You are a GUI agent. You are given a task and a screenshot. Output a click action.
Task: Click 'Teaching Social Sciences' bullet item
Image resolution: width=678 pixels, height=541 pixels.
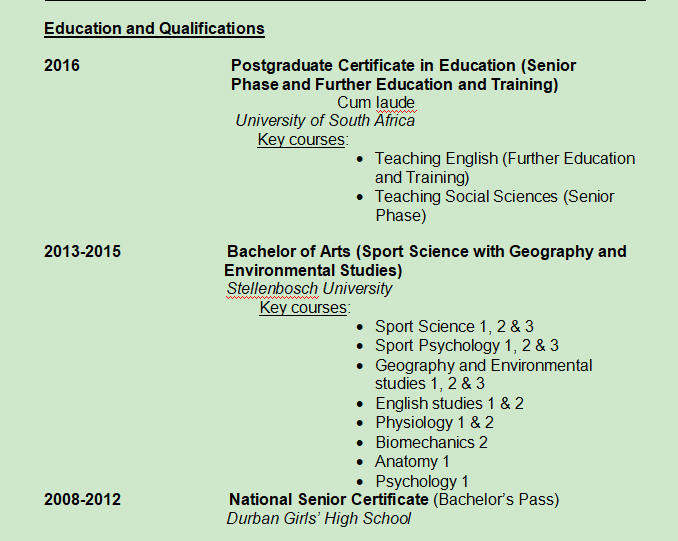[x=494, y=196]
